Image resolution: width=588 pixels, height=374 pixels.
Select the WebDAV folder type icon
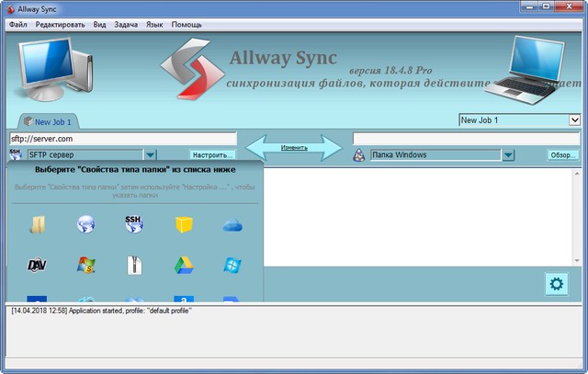tap(37, 266)
